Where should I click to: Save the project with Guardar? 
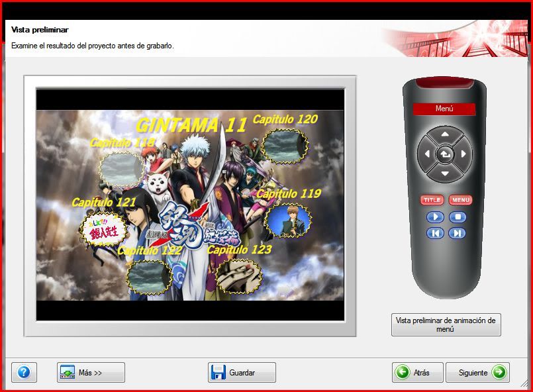click(x=242, y=373)
